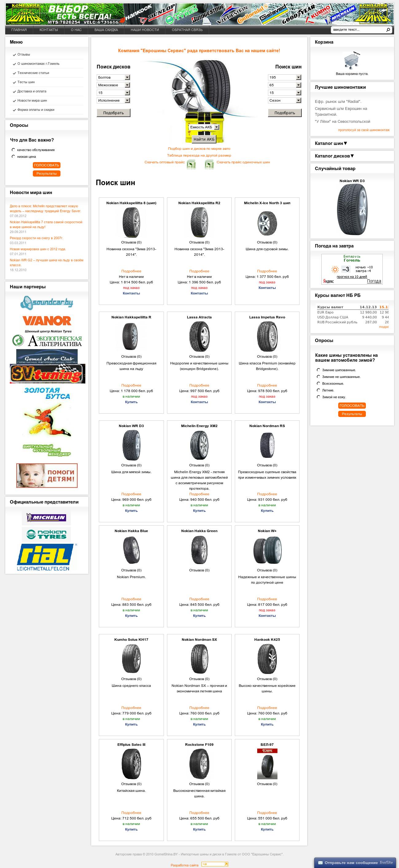Open 'КОНТАКТЫ' in top navigation

click(x=49, y=30)
